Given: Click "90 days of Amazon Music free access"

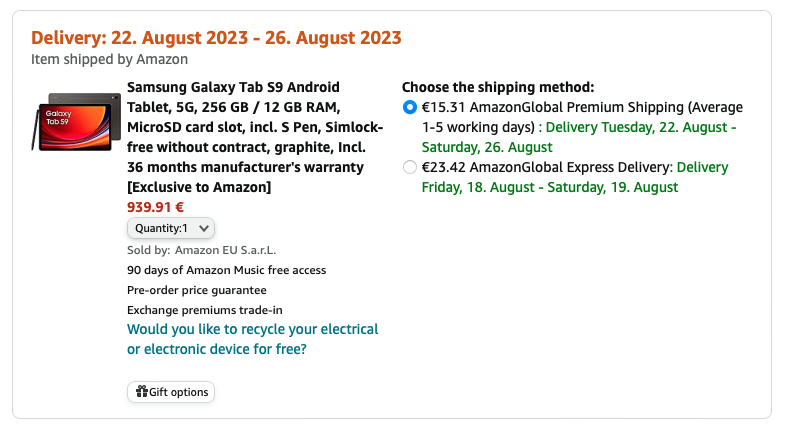Looking at the screenshot, I should coord(226,270).
